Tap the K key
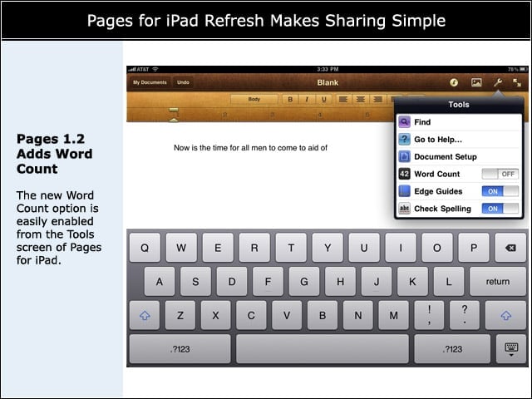This screenshot has width=532, height=399. pyautogui.click(x=412, y=281)
